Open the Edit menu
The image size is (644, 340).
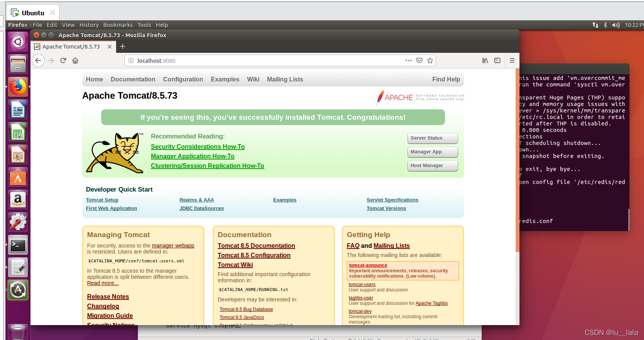point(52,25)
